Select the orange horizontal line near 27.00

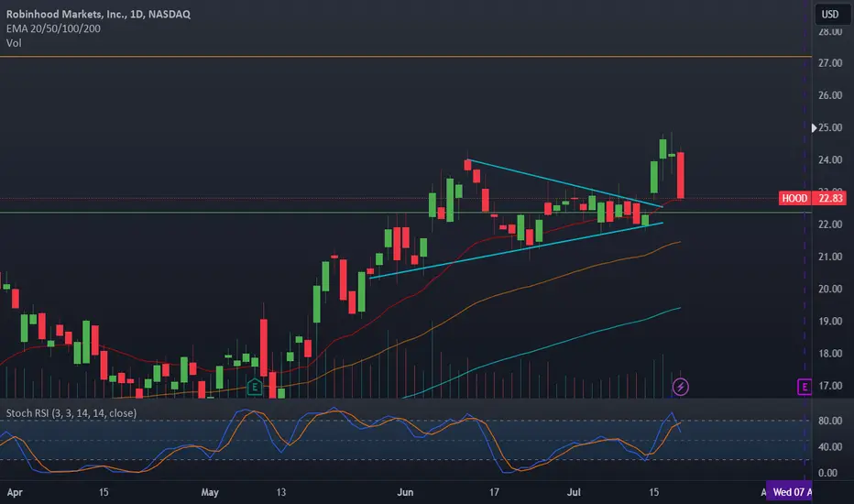click(x=406, y=57)
